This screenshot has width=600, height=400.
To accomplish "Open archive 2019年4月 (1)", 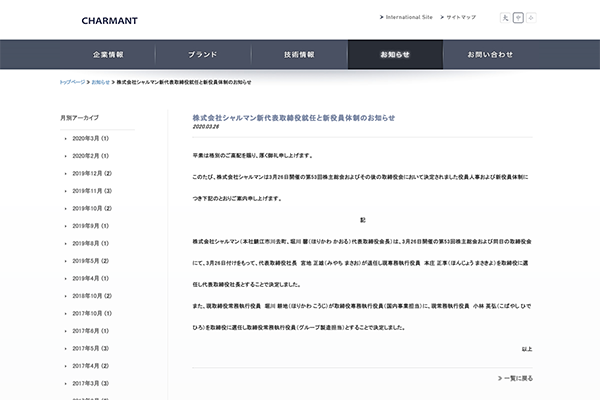I will pos(91,278).
